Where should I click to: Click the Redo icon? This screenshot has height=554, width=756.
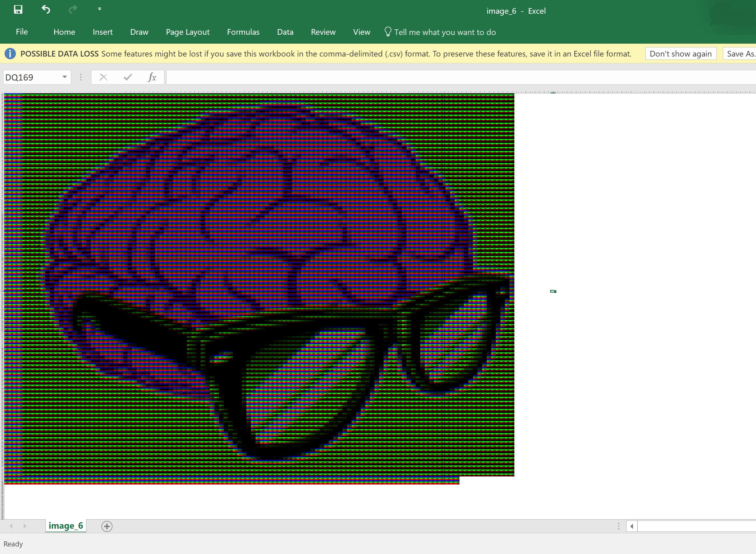[73, 10]
